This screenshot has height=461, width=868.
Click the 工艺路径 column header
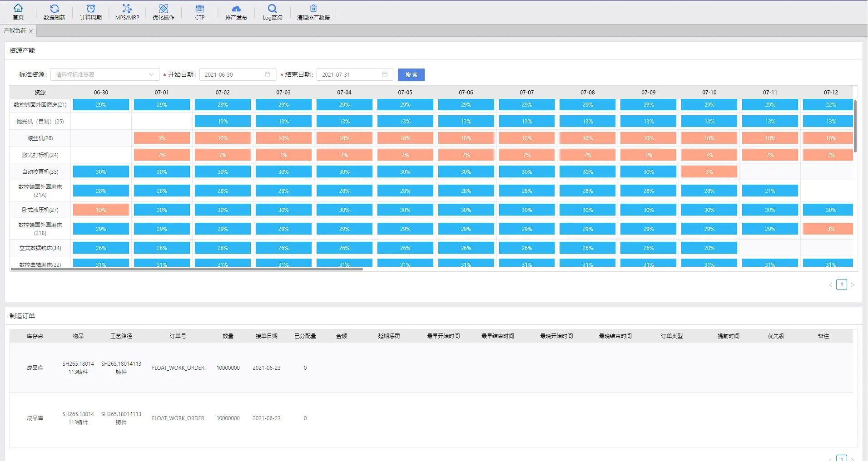tap(121, 336)
